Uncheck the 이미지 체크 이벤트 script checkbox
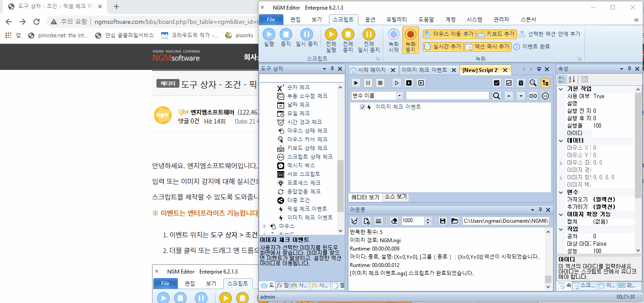The image size is (644, 303). click(363, 107)
